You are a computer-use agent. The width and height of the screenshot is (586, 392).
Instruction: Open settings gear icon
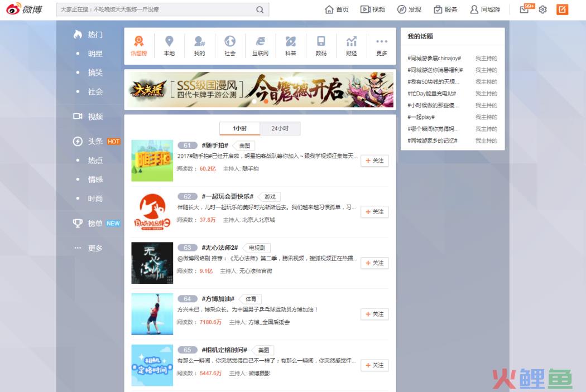coord(542,9)
